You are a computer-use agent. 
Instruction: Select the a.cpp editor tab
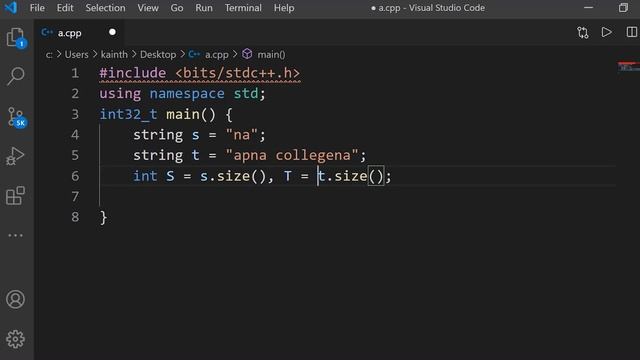point(79,33)
